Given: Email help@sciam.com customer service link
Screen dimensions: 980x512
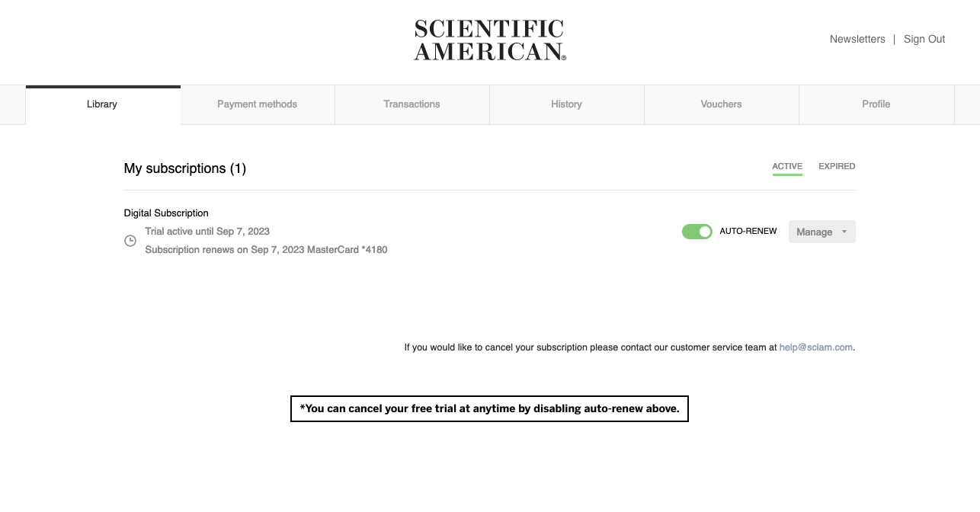Looking at the screenshot, I should 815,347.
